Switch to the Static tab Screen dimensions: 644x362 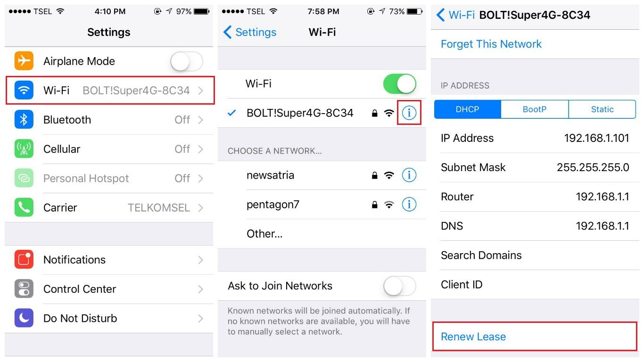pos(602,109)
